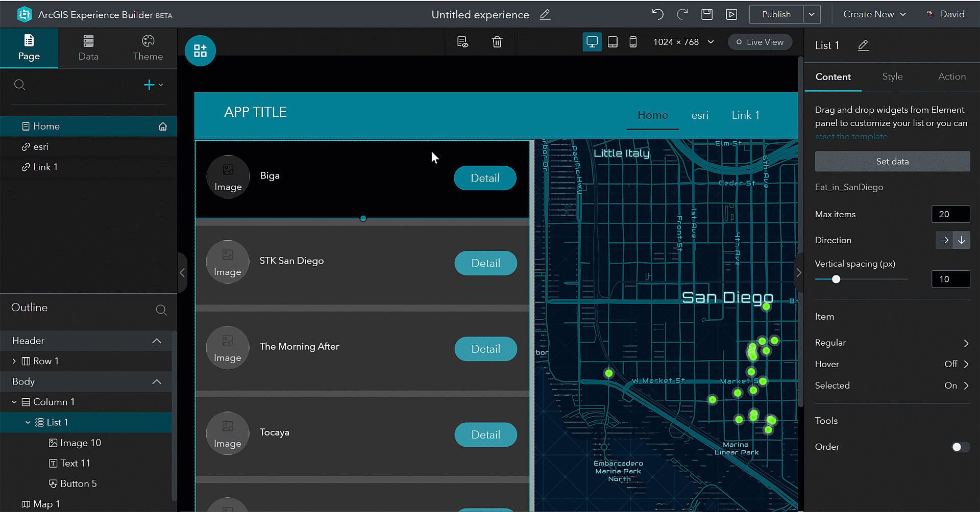Image resolution: width=980 pixels, height=512 pixels.
Task: Toggle the Order tool switch
Action: click(x=961, y=447)
